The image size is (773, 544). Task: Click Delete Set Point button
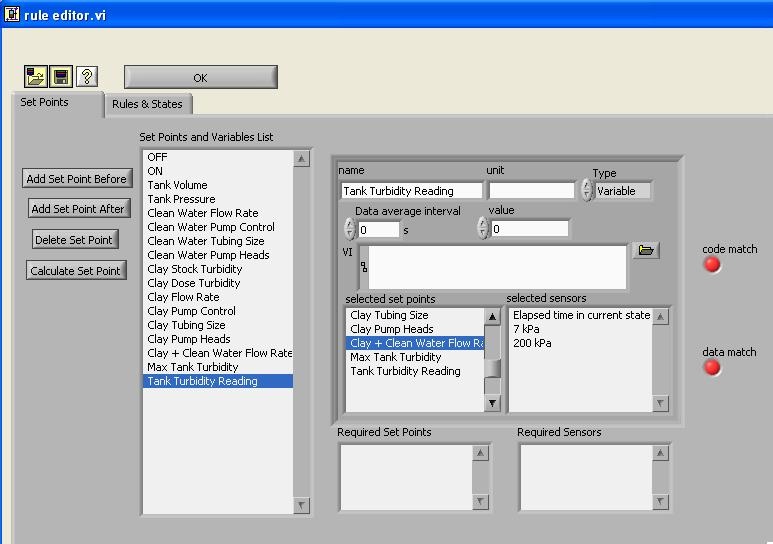74,240
